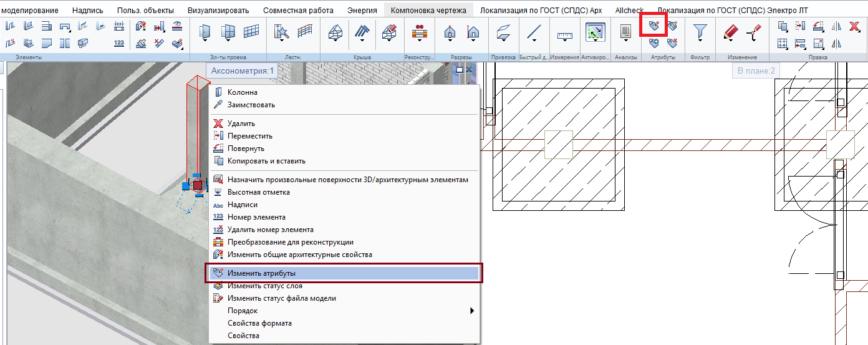This screenshot has height=345, width=868.
Task: Click the red pencil modify icon
Action: pyautogui.click(x=730, y=31)
